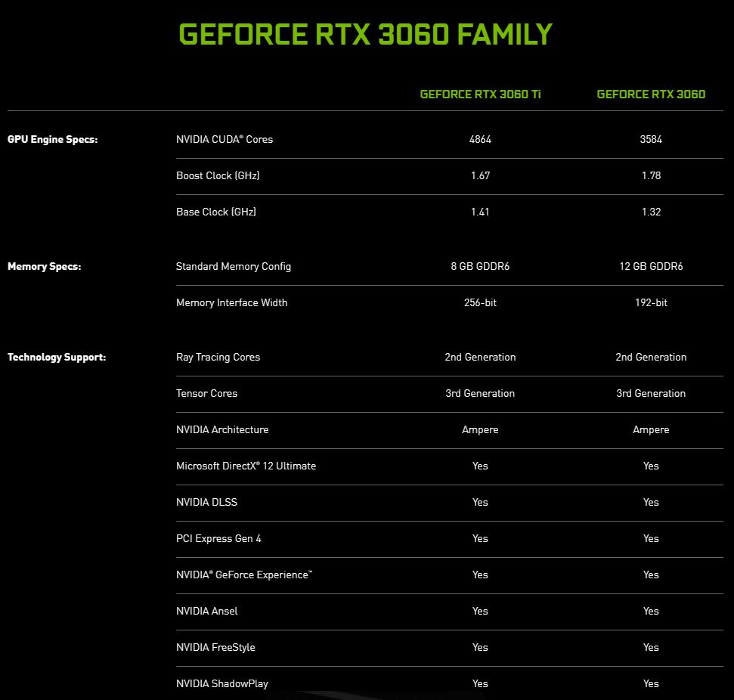
Task: Click the 1.32 base clock value
Action: 651,212
